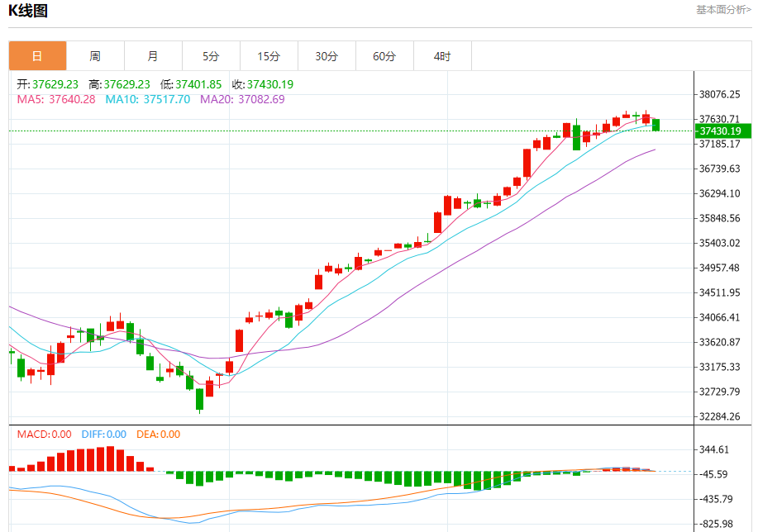Click the 34957.48 axis label
This screenshot has width=758, height=532.
click(x=719, y=268)
